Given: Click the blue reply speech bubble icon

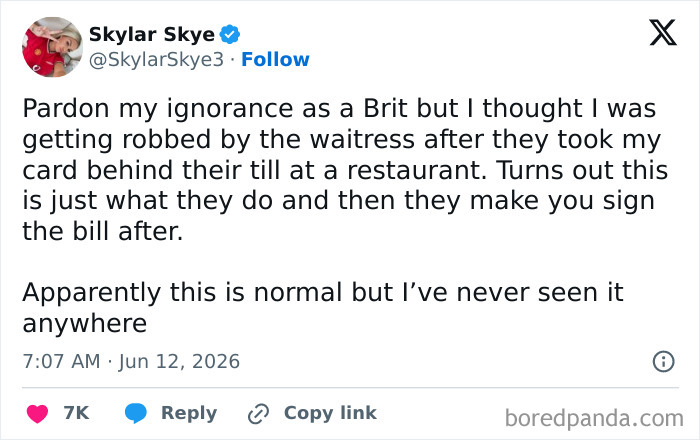Looking at the screenshot, I should click(x=136, y=413).
